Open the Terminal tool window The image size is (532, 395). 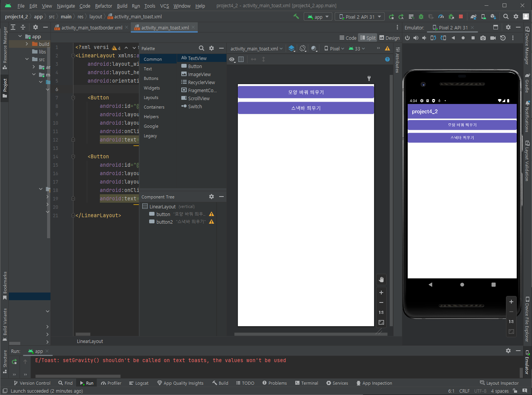click(306, 383)
